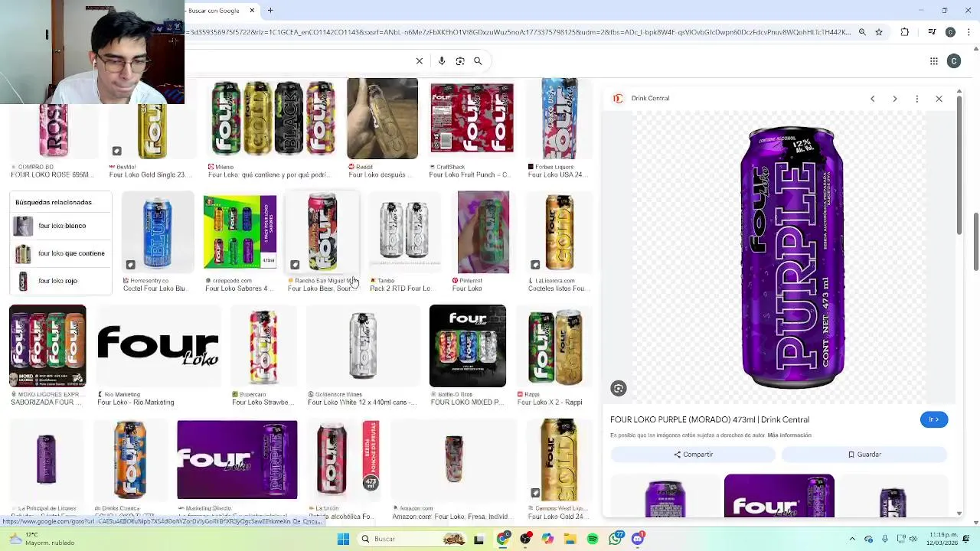Clear the Google search box
This screenshot has height=551, width=980.
click(x=420, y=61)
